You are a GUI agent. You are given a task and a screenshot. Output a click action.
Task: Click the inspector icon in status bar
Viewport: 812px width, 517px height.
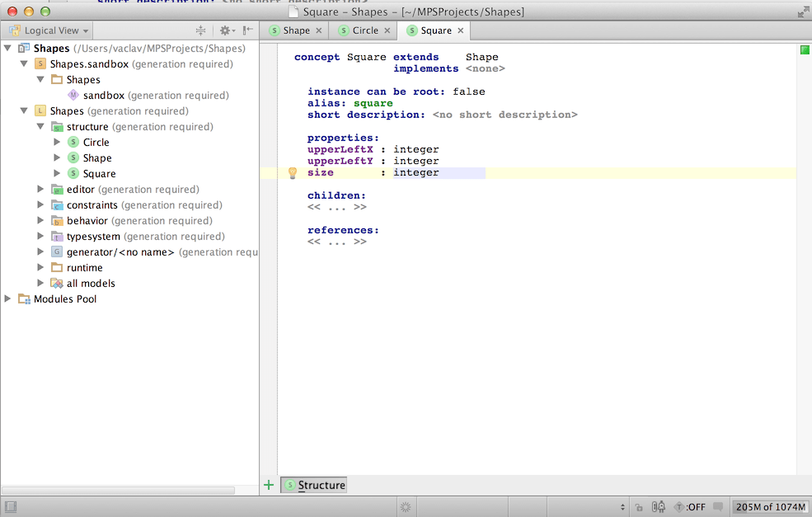(x=659, y=507)
